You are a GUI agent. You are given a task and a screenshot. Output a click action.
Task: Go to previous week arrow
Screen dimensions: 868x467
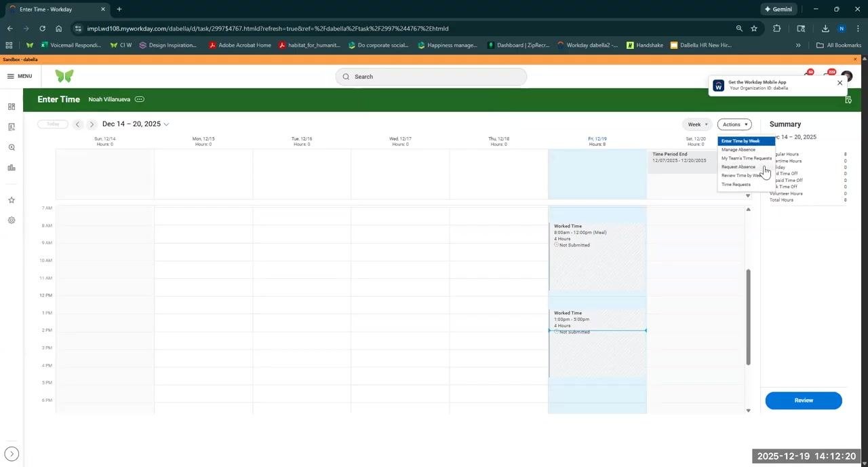point(78,124)
